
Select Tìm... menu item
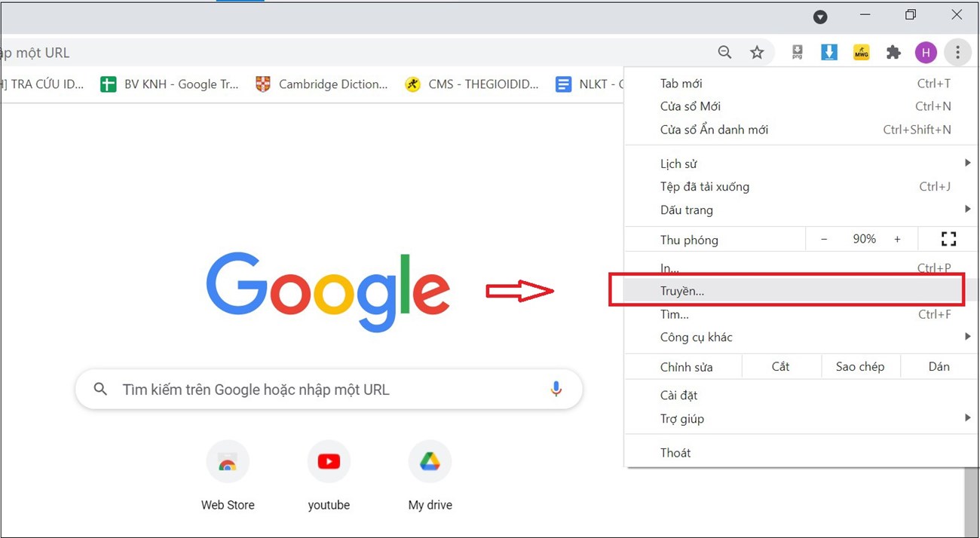coord(801,314)
